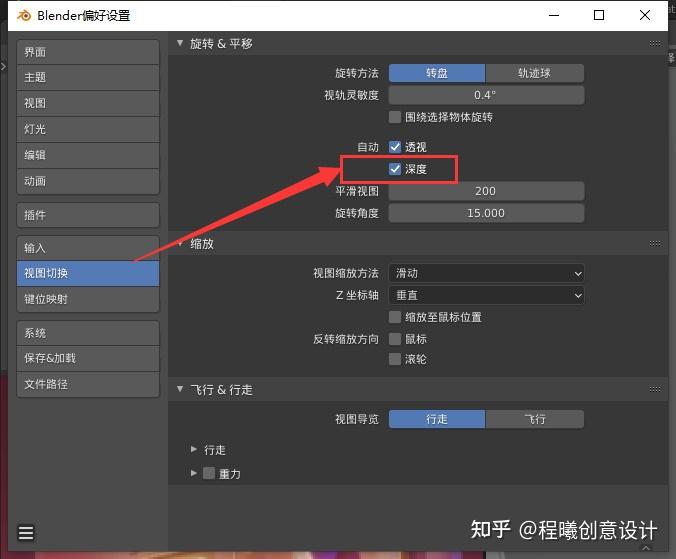Toggle the 重力 checkbox
The height and width of the screenshot is (559, 676).
[209, 473]
